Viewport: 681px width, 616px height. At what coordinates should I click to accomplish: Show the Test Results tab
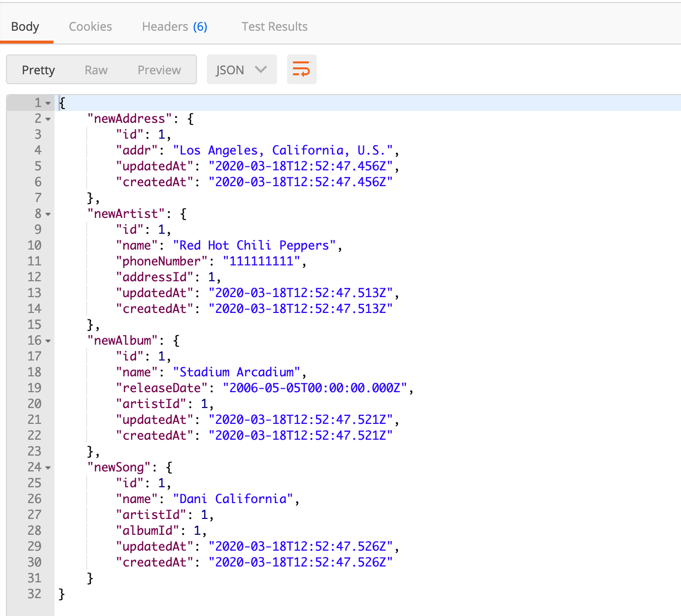click(274, 27)
